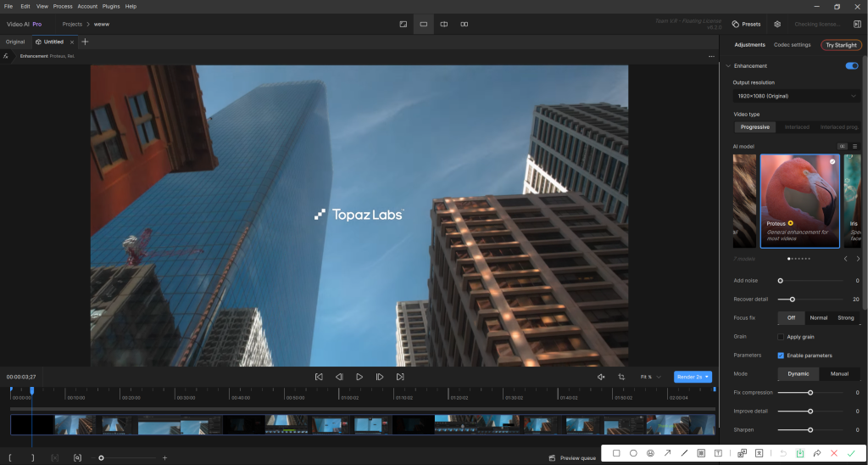868x465 pixels.
Task: Set Mode to Manual
Action: 839,374
